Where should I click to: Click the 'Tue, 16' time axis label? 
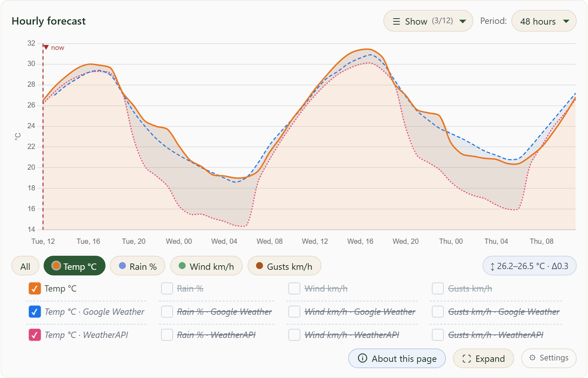pyautogui.click(x=88, y=241)
